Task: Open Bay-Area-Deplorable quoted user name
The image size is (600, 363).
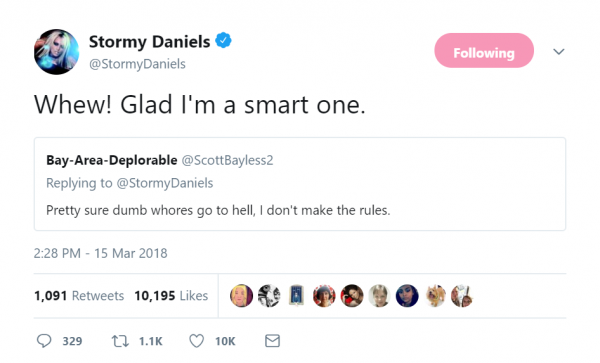Action: 112,160
